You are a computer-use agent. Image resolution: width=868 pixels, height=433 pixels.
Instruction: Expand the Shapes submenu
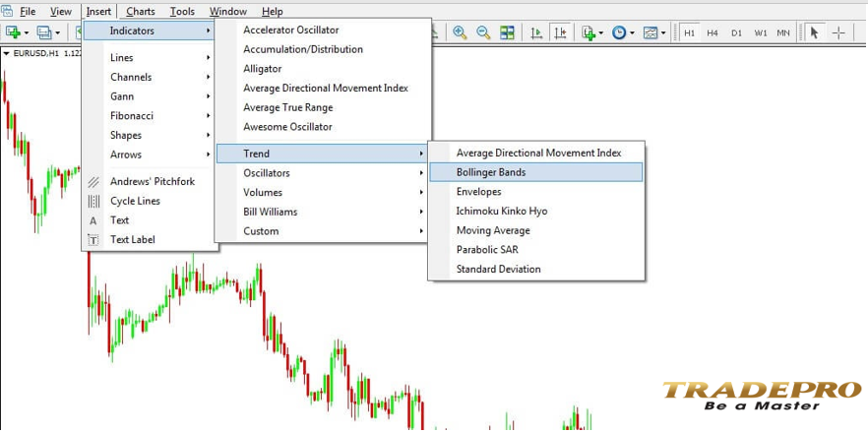point(149,135)
